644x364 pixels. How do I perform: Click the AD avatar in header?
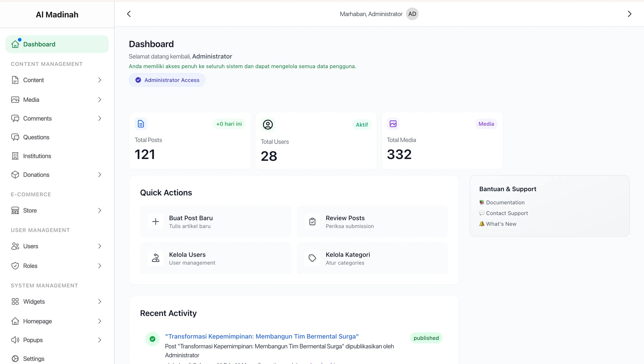coord(412,14)
